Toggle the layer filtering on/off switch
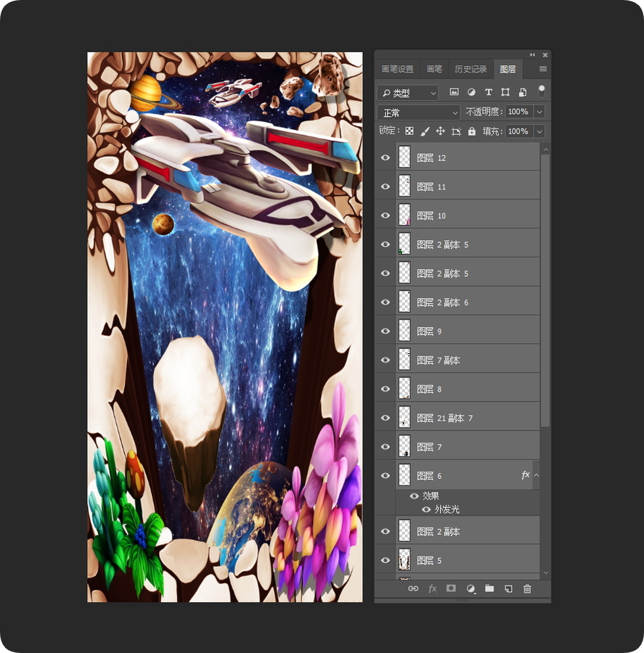 pyautogui.click(x=541, y=91)
